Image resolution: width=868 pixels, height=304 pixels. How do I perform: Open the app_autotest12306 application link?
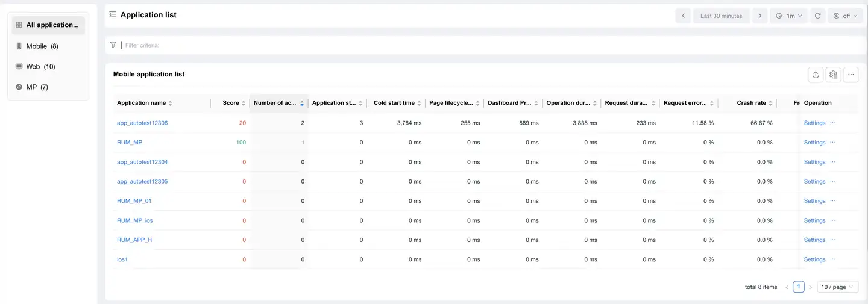(x=142, y=123)
